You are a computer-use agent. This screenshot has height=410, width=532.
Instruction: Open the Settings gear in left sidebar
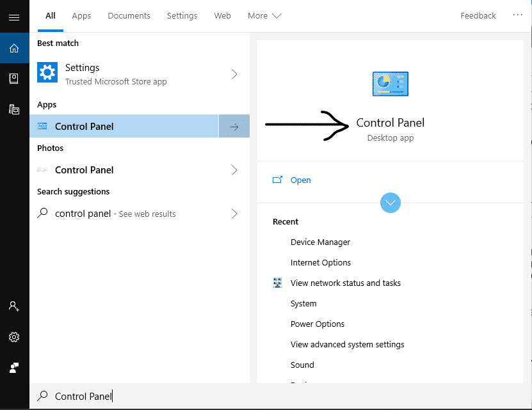pos(14,337)
